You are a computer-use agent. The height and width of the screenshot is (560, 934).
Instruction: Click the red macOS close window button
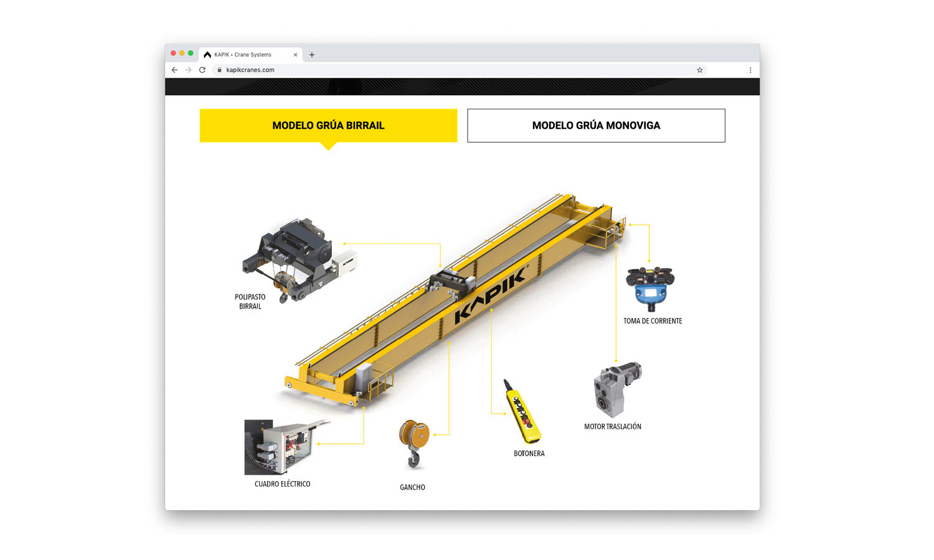click(x=173, y=54)
